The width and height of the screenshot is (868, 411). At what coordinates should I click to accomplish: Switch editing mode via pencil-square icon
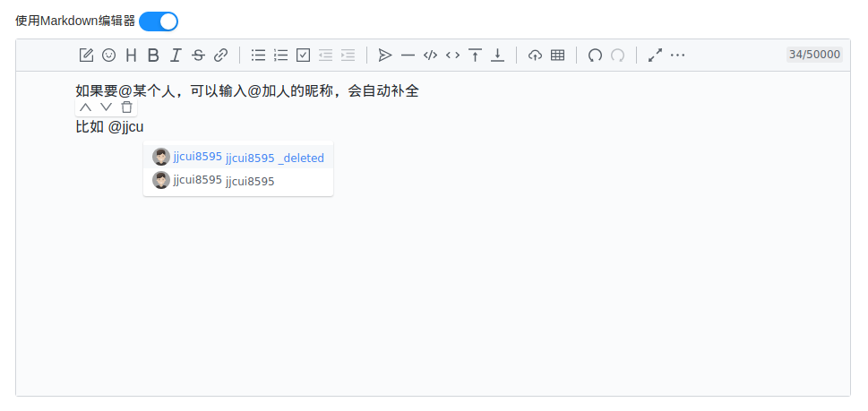86,55
